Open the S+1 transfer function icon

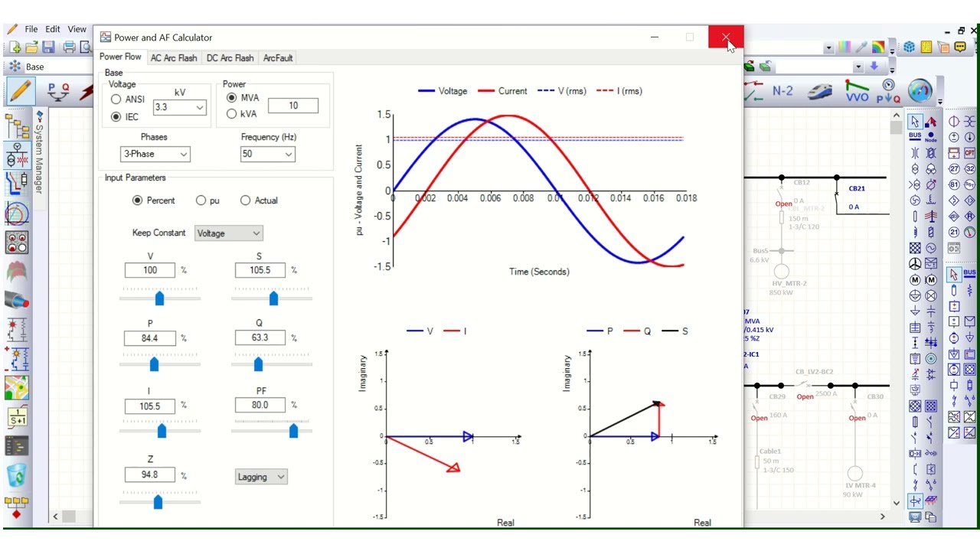point(17,417)
